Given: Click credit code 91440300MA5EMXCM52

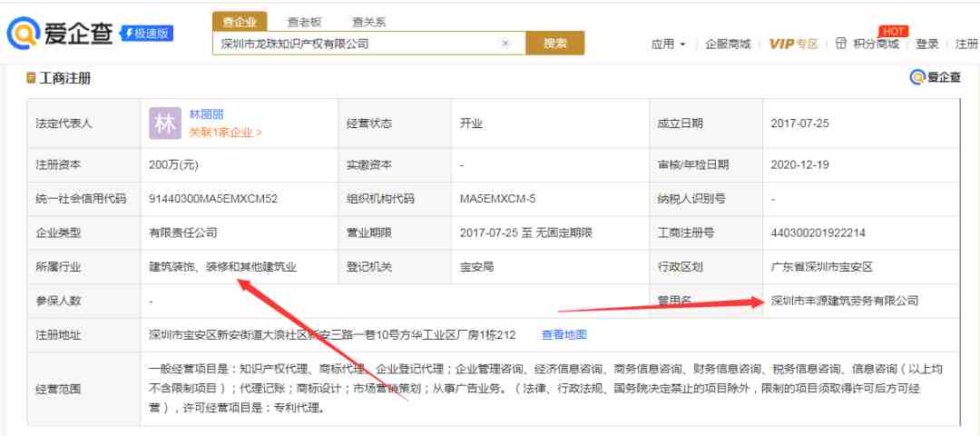Looking at the screenshot, I should [213, 199].
